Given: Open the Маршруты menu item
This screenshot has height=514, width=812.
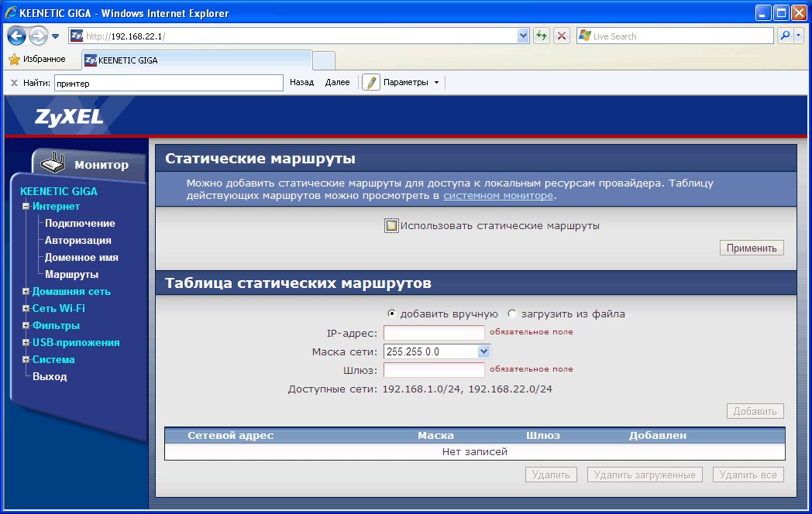Looking at the screenshot, I should pos(71,274).
